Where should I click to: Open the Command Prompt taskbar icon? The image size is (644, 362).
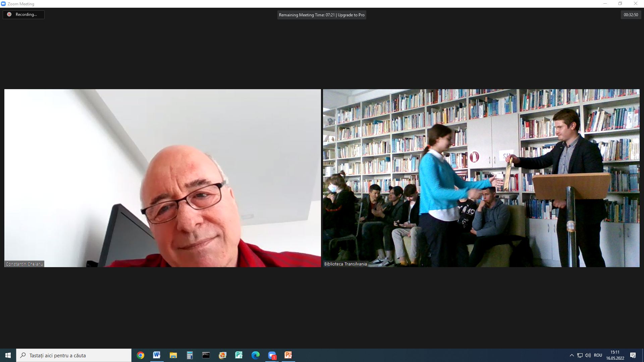(206, 355)
